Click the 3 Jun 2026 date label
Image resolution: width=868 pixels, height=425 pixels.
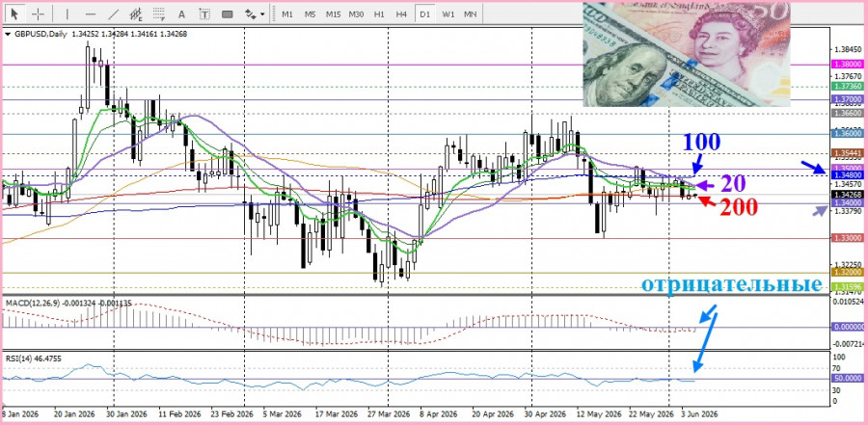pyautogui.click(x=697, y=414)
